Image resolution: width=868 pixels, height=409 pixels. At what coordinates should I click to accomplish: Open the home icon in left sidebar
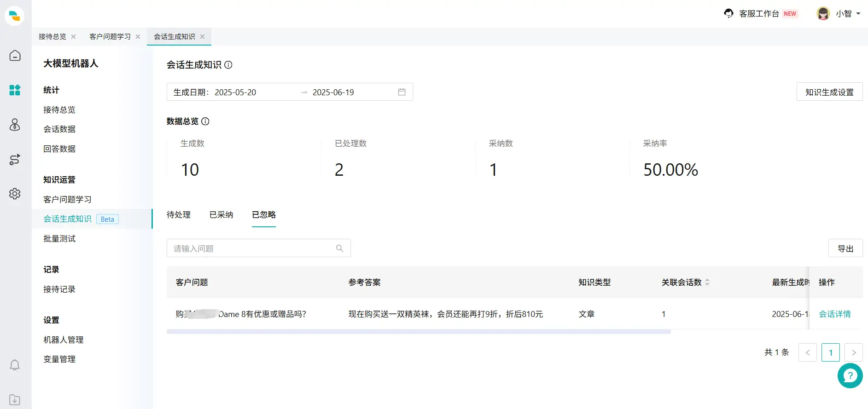15,56
